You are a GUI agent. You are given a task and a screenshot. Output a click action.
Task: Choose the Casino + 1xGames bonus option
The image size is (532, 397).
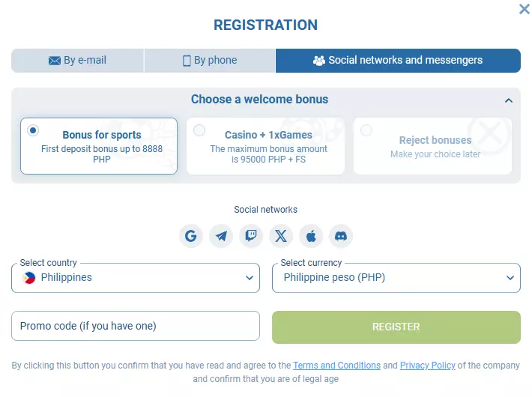click(x=199, y=130)
